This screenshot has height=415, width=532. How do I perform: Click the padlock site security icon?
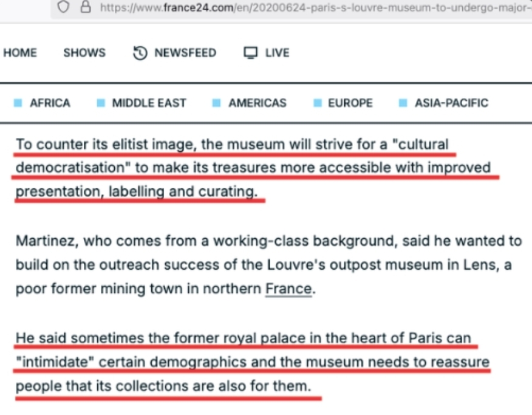coord(86,7)
